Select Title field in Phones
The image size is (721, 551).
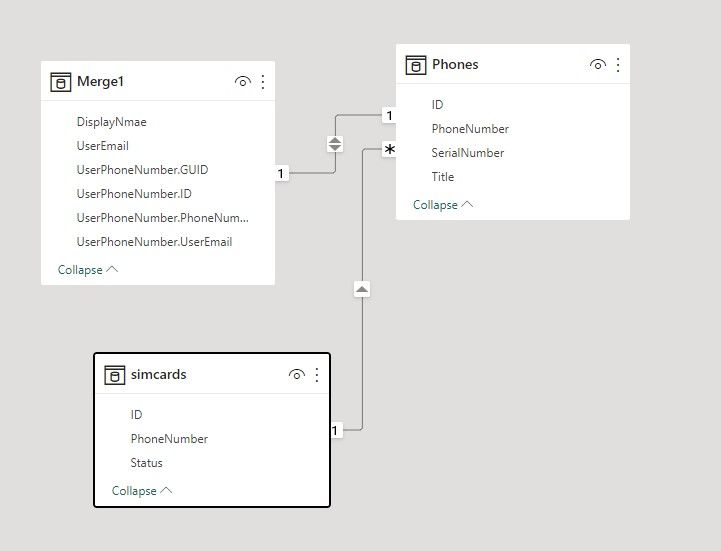(443, 177)
